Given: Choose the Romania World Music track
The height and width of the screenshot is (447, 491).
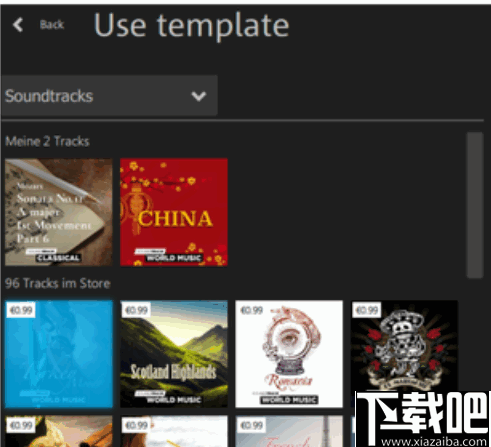Looking at the screenshot, I should click(x=289, y=354).
